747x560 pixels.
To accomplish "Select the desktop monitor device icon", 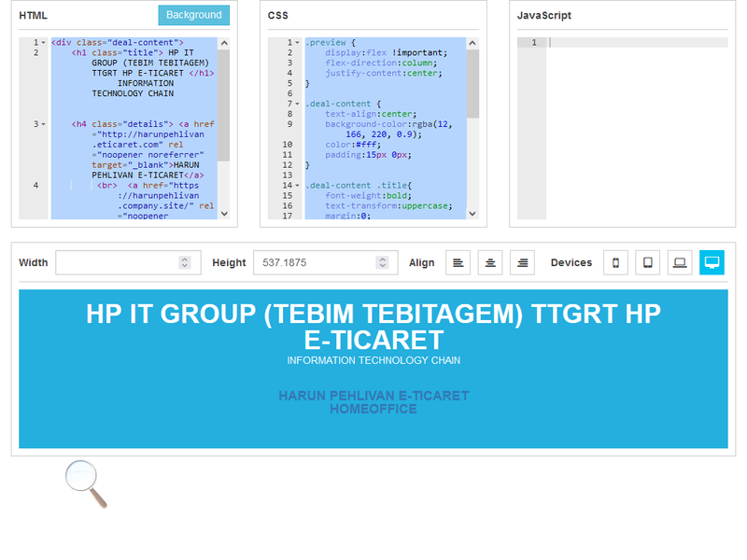I will pyautogui.click(x=712, y=262).
